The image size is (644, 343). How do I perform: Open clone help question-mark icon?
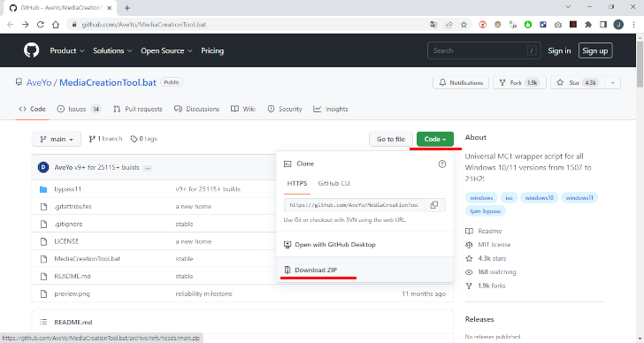point(442,164)
